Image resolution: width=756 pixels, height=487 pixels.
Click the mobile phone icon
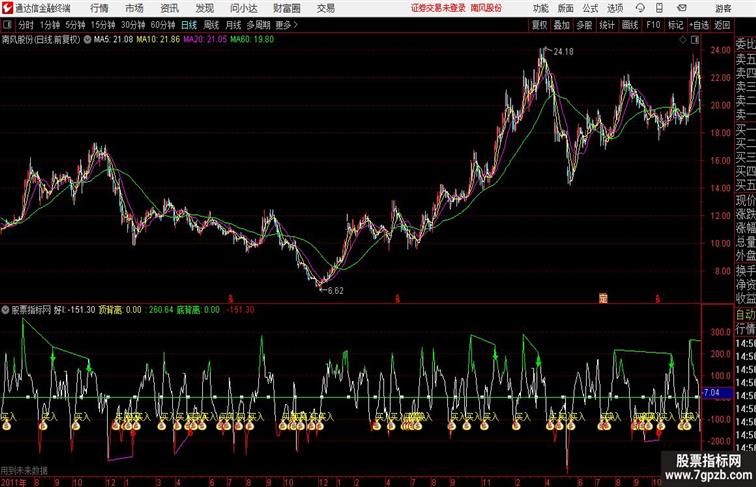[x=659, y=8]
